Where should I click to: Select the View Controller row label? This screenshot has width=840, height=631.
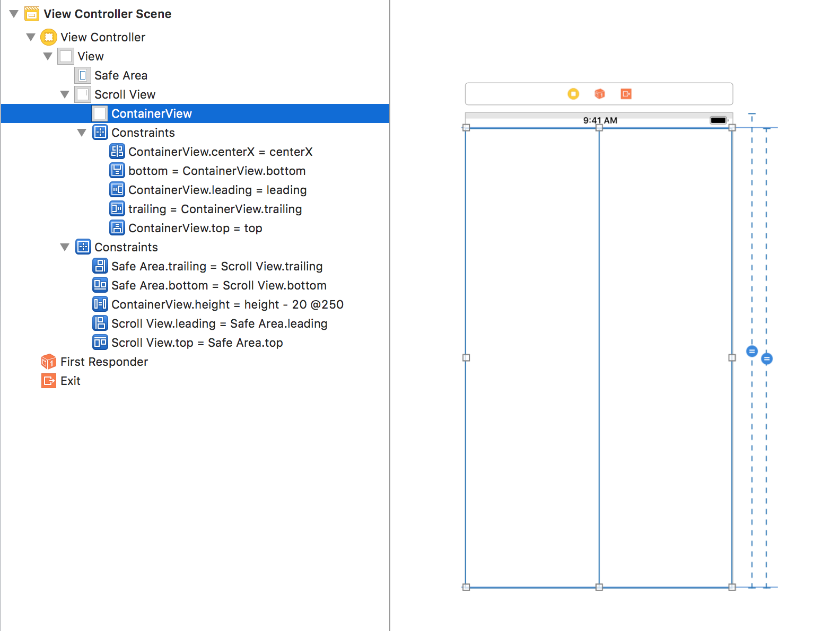[x=103, y=37]
